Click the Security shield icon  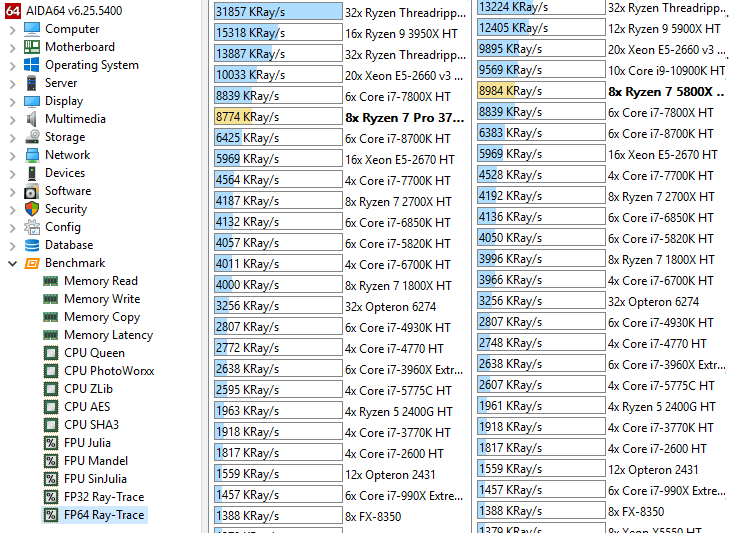(32, 209)
